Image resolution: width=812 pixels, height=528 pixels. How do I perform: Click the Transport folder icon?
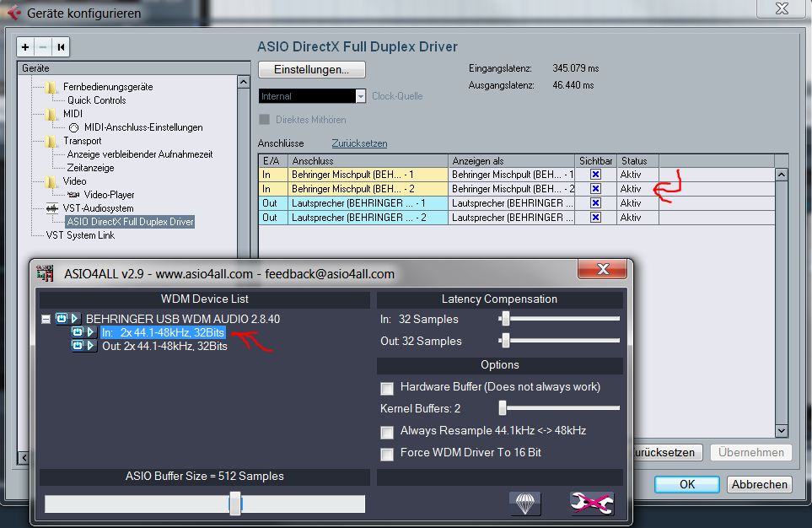click(x=51, y=140)
